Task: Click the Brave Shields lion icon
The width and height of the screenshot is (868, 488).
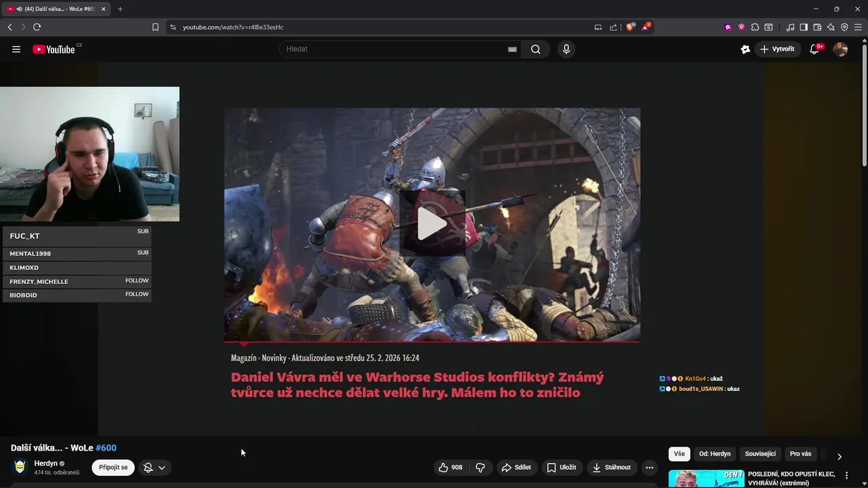Action: pos(630,27)
